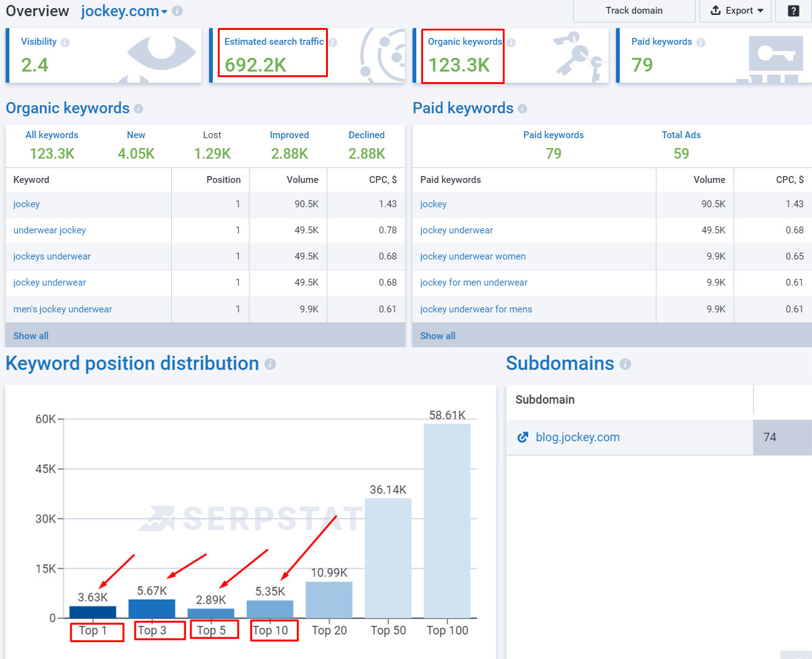Screen dimensions: 812x659
Task: Click info icon beside Visibility label
Action: click(65, 42)
